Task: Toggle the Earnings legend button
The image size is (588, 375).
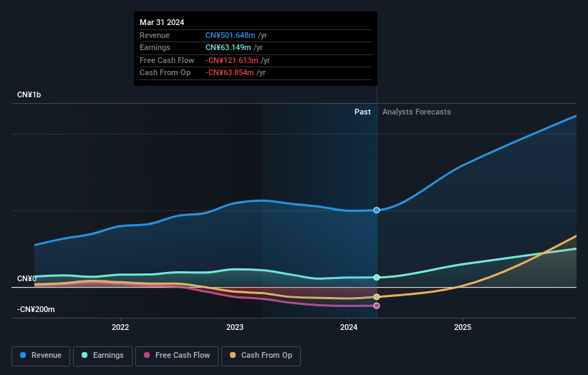Action: [102, 356]
